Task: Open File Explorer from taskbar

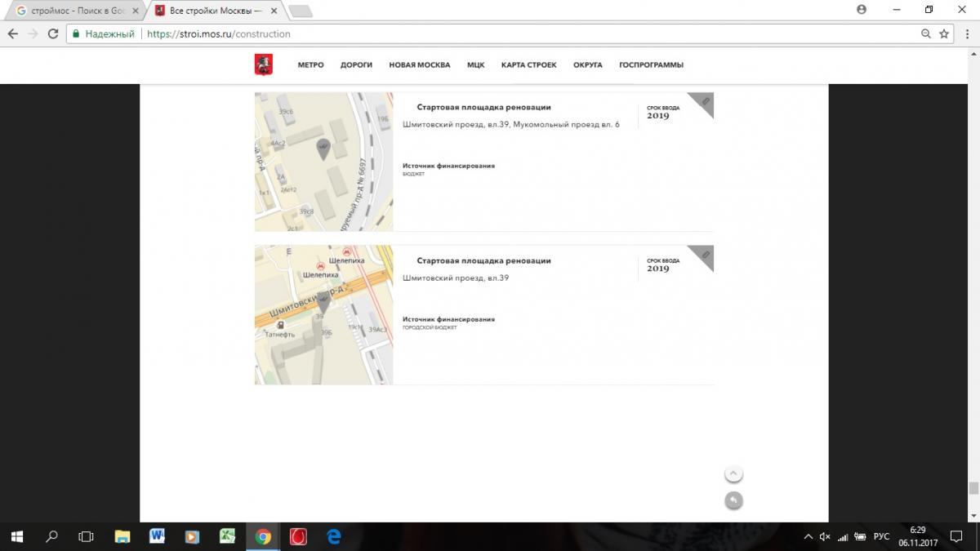Action: pos(122,536)
